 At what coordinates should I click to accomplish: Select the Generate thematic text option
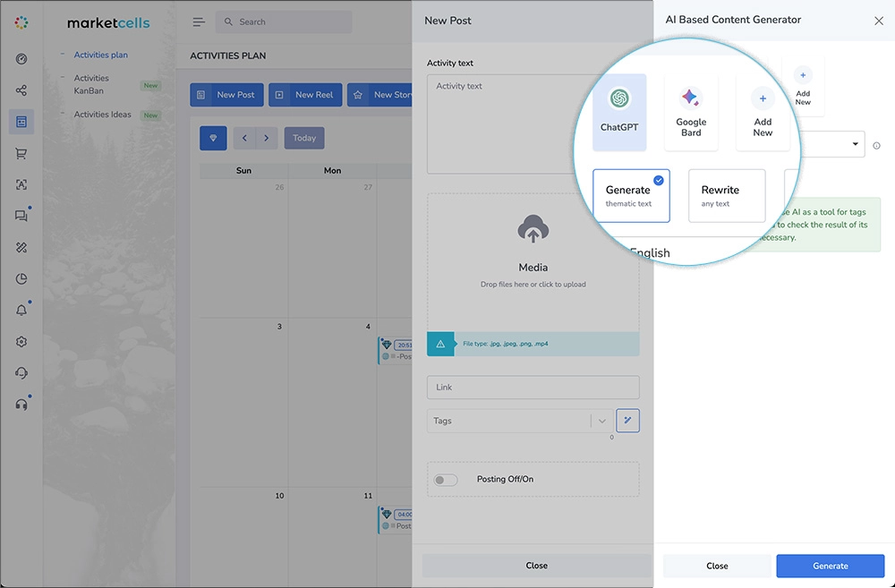tap(630, 195)
